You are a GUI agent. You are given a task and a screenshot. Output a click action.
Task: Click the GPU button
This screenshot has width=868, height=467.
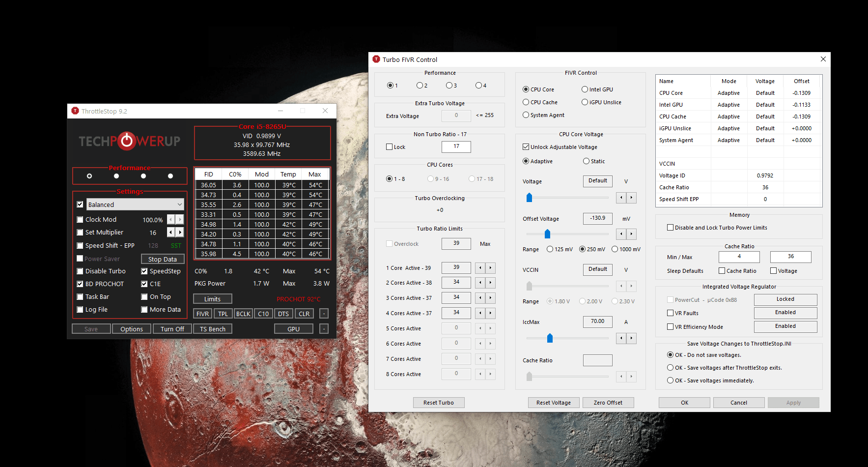pos(293,329)
